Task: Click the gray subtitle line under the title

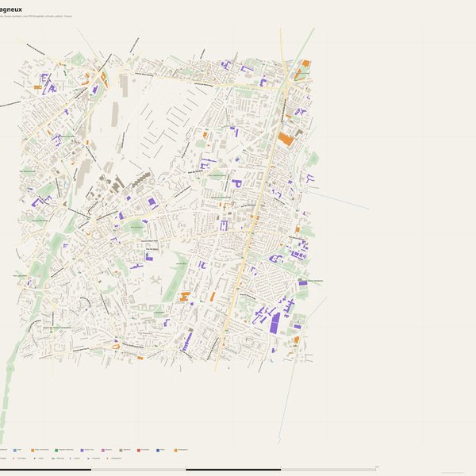Action: click(x=36, y=17)
